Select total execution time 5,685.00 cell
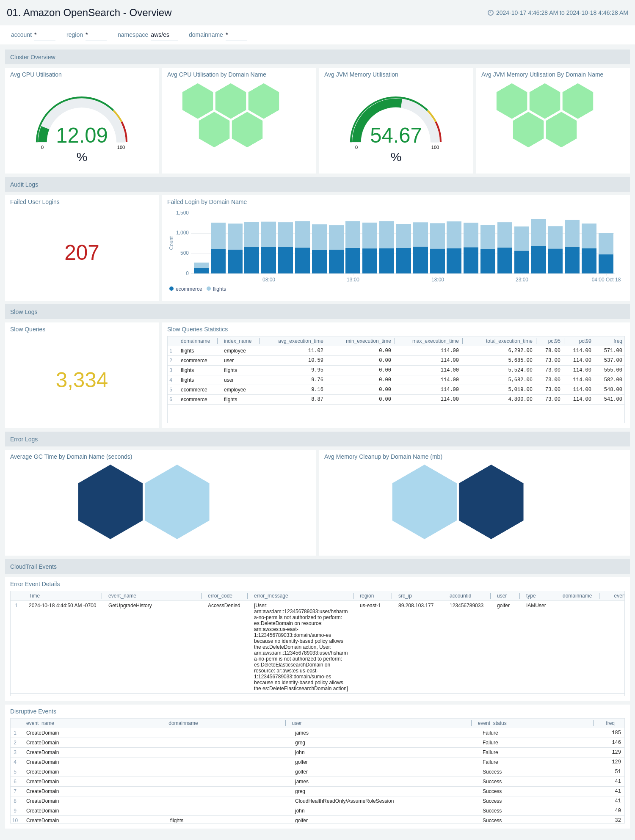 [x=520, y=361]
